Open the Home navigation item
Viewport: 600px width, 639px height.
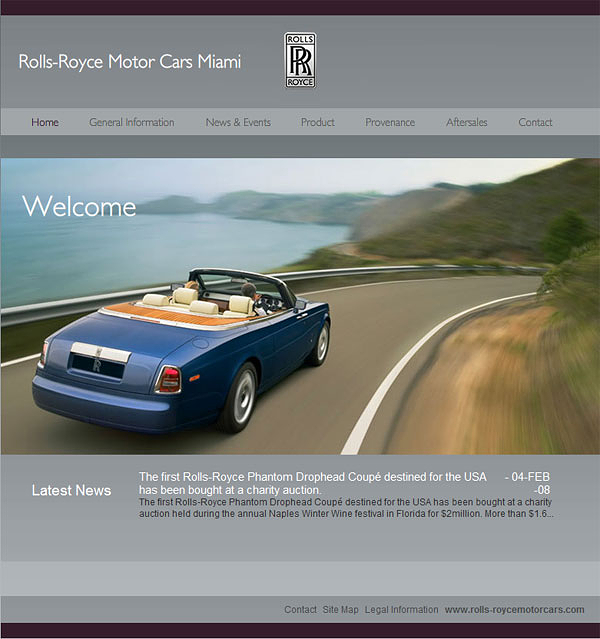coord(45,122)
